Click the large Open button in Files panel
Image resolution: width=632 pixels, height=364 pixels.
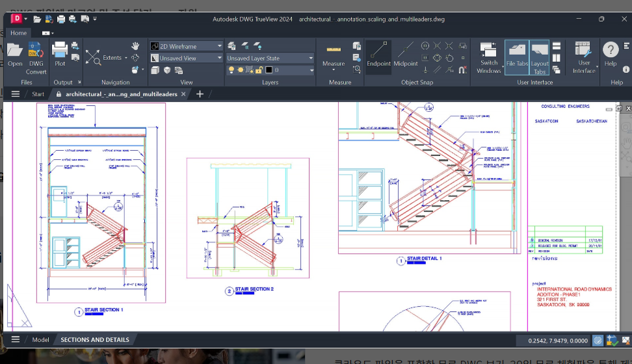tap(15, 55)
